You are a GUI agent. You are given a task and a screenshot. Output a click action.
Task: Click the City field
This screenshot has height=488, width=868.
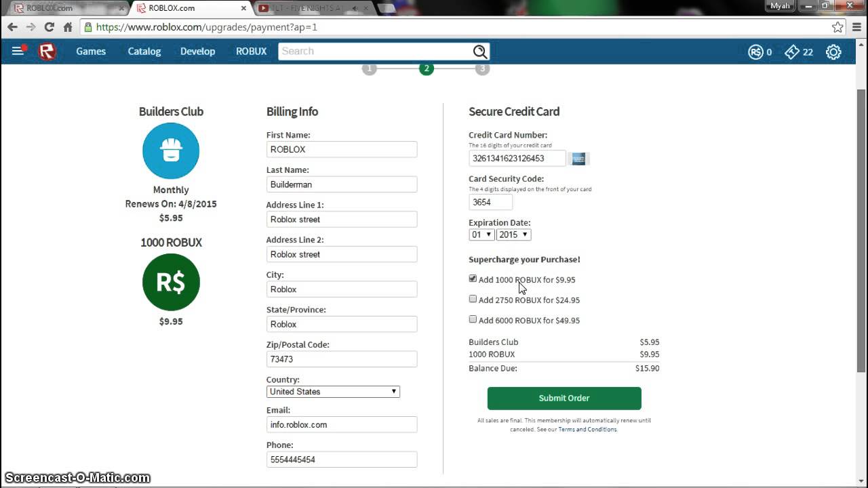pos(342,289)
